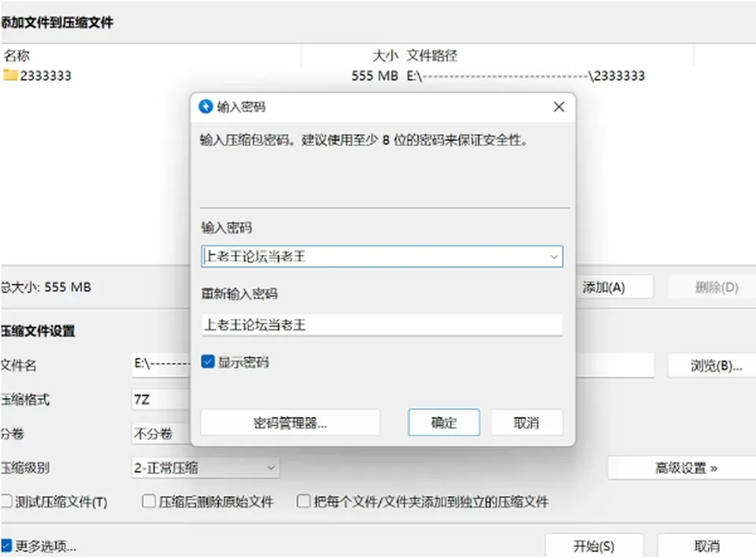The height and width of the screenshot is (558, 756).
Task: Open 密码管理器...
Action: [291, 423]
